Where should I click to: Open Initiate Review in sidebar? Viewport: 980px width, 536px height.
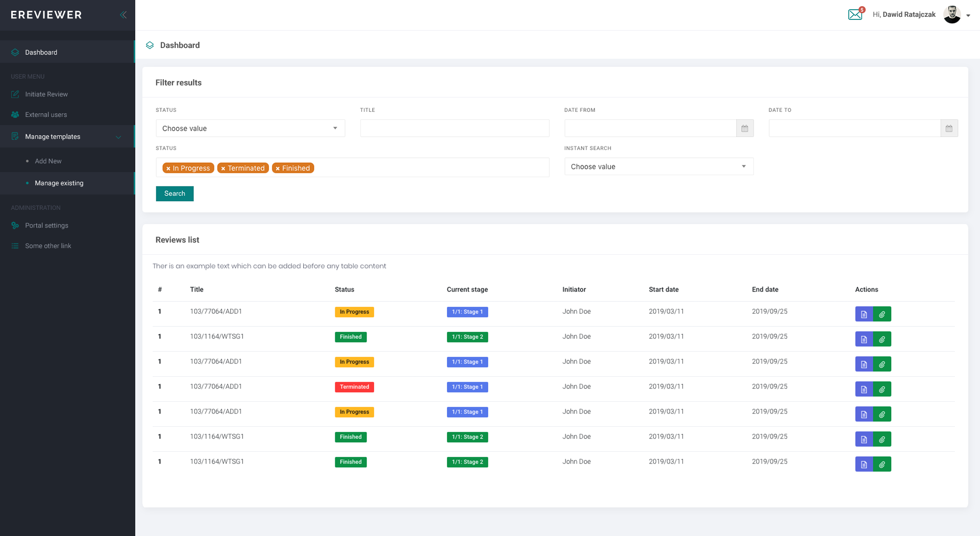click(x=46, y=94)
